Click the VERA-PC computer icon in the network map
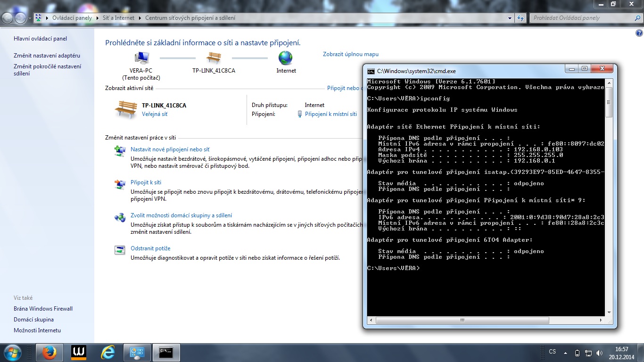Viewport: 644px width, 362px height. coord(141,58)
